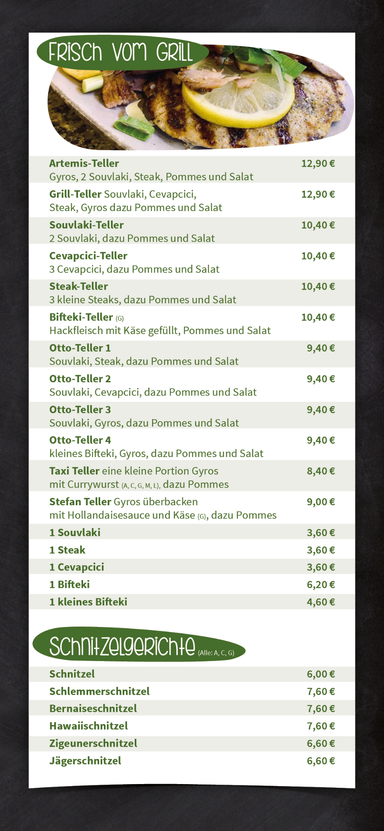Choose the Stefan Teller item
384x831 pixels.
click(192, 508)
